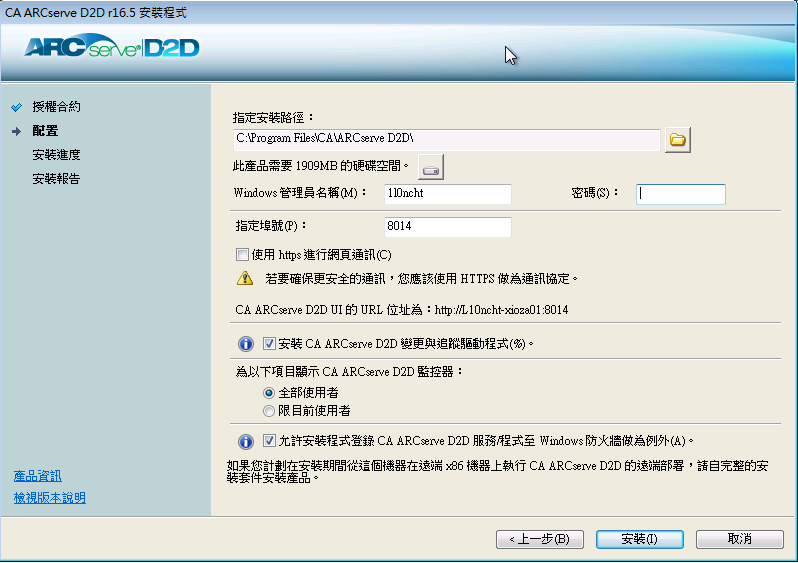The image size is (798, 563).
Task: Click the 指定安裝路徑 label
Action: 273,118
